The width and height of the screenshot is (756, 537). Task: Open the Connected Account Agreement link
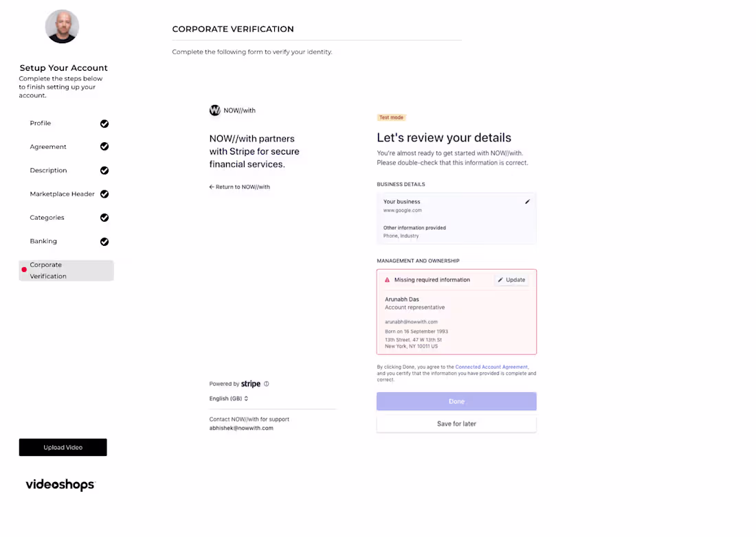click(492, 366)
